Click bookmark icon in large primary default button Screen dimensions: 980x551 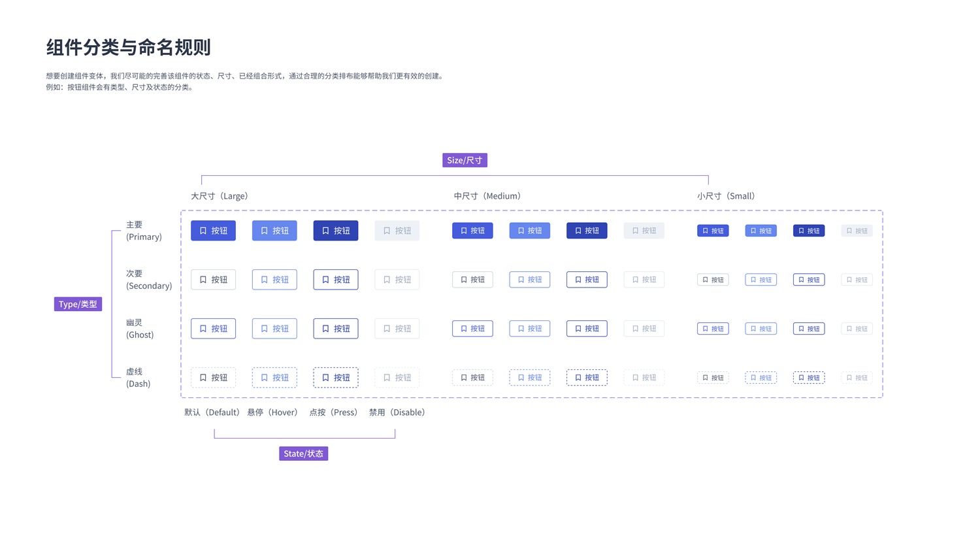203,231
